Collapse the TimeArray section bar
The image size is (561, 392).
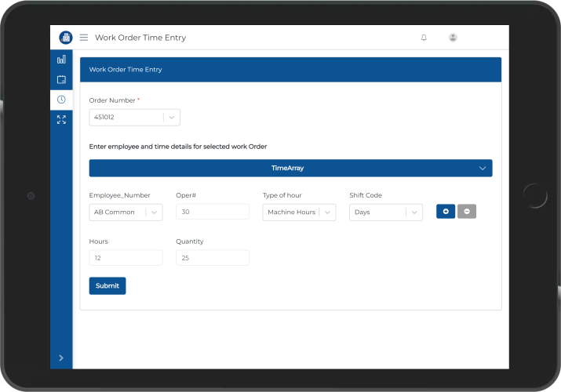point(290,168)
